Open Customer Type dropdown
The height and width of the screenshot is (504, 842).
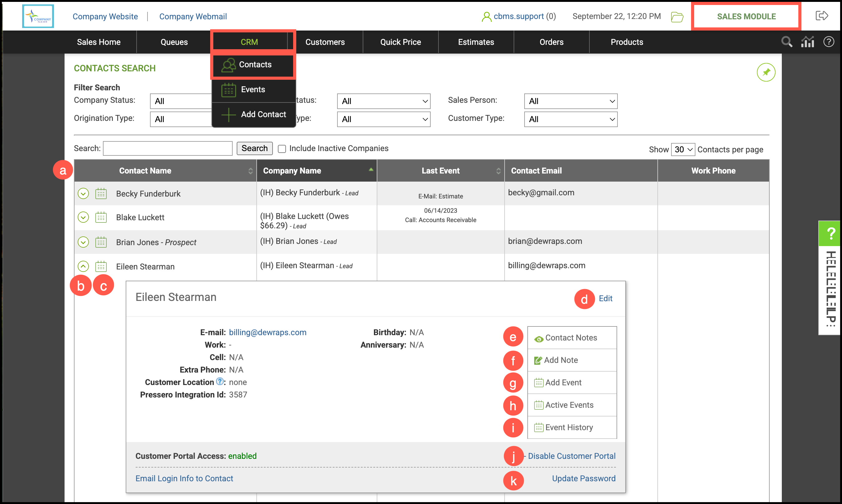pos(570,119)
